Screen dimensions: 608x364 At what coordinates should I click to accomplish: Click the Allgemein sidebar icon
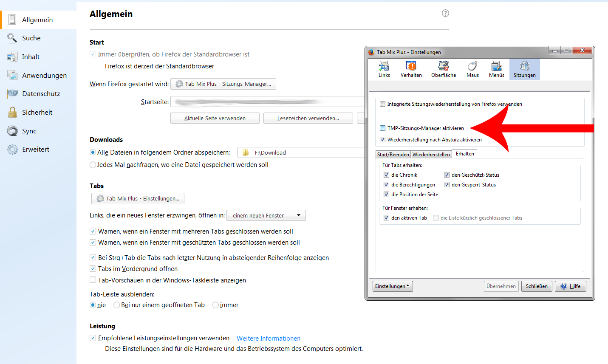click(12, 20)
